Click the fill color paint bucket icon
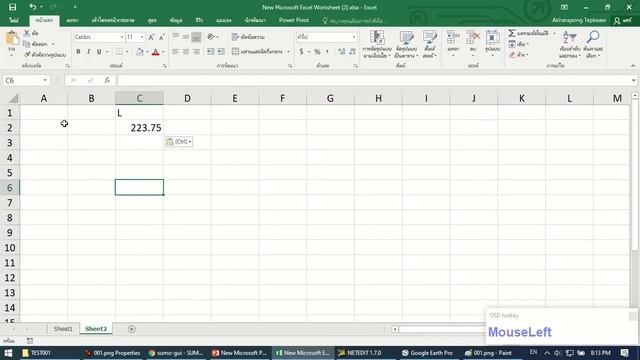Image resolution: width=640 pixels, height=360 pixels. click(x=140, y=52)
